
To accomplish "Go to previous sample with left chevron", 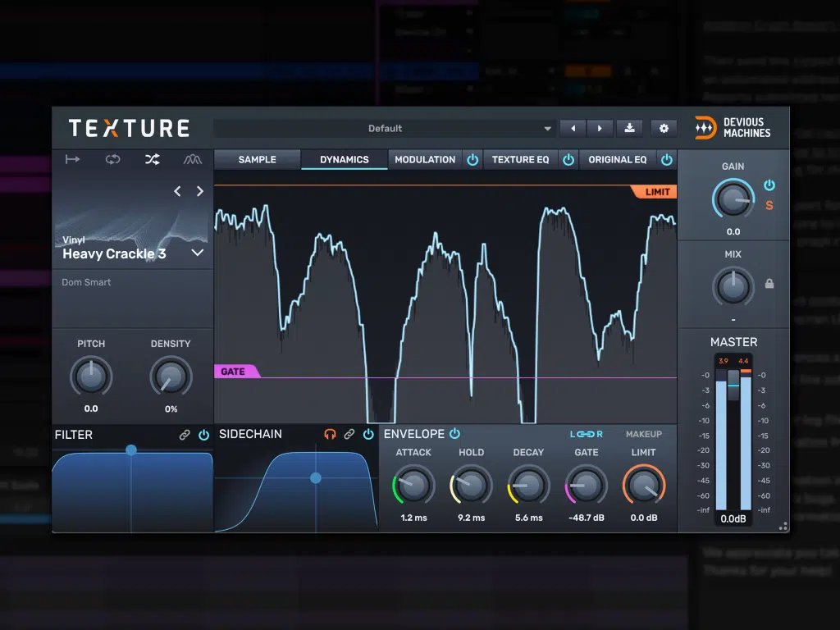I will [x=177, y=191].
